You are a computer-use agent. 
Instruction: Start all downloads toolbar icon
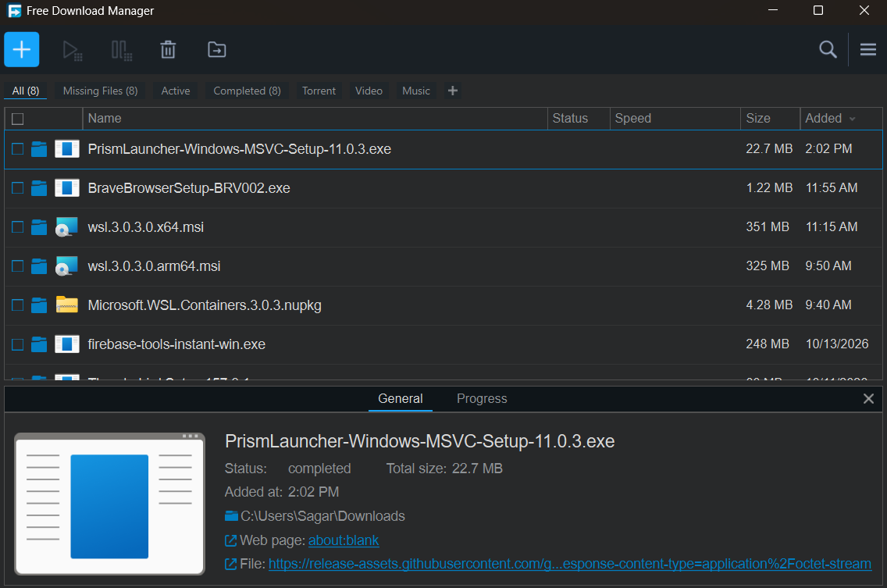tap(73, 51)
